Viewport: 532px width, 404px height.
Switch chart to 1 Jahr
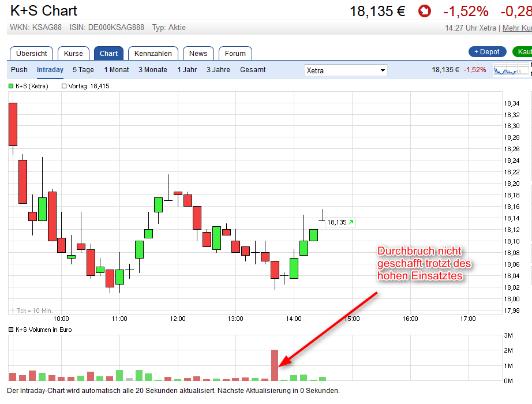[187, 70]
